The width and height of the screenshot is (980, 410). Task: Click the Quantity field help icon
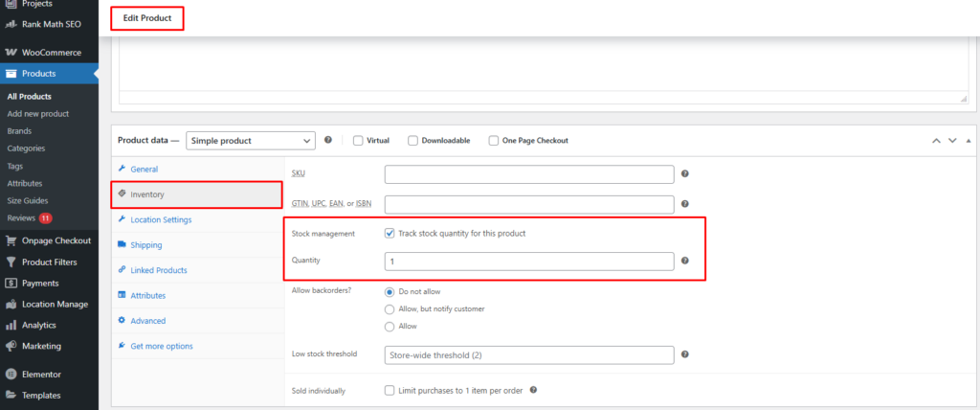coord(685,261)
